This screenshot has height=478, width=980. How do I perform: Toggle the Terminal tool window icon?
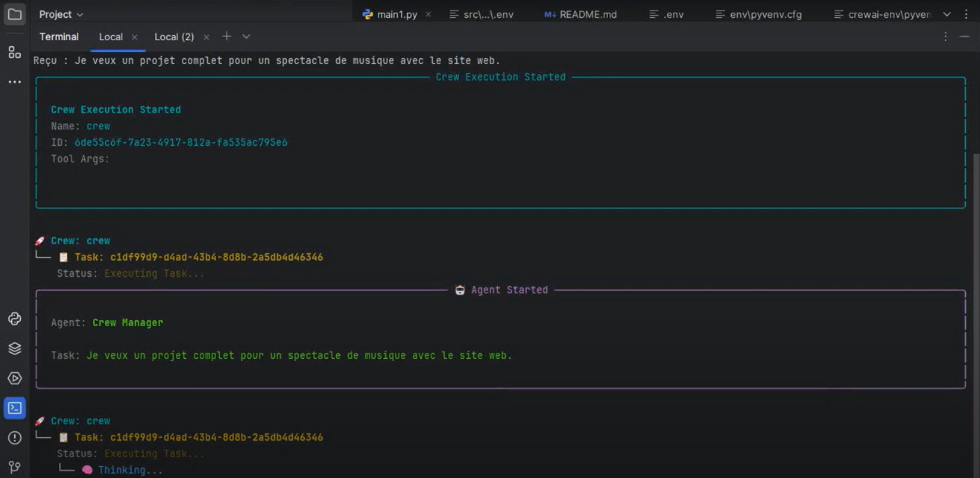coord(14,408)
